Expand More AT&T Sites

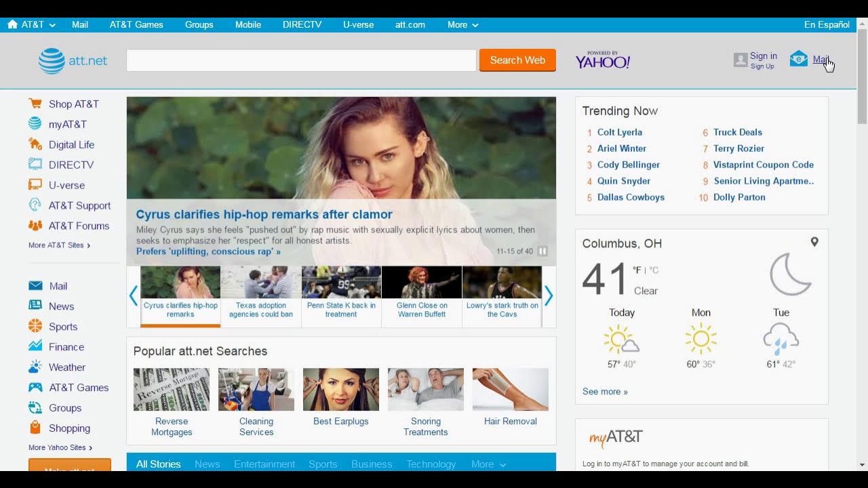[60, 245]
